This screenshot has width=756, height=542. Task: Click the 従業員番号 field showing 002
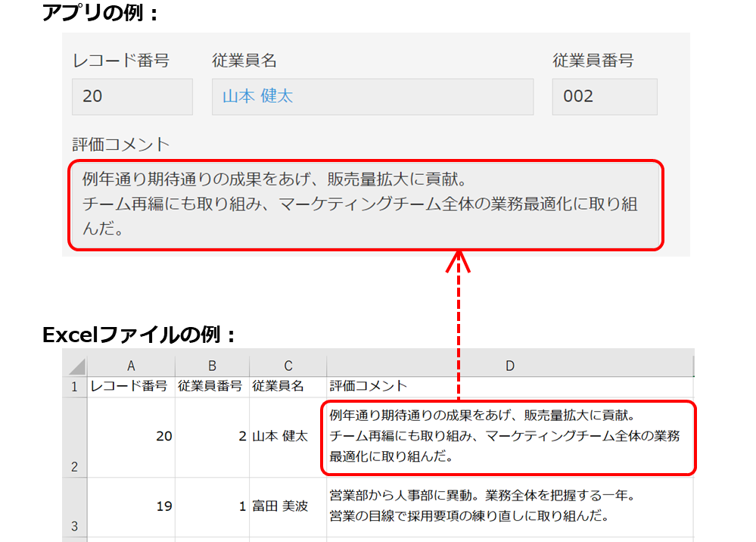(604, 97)
